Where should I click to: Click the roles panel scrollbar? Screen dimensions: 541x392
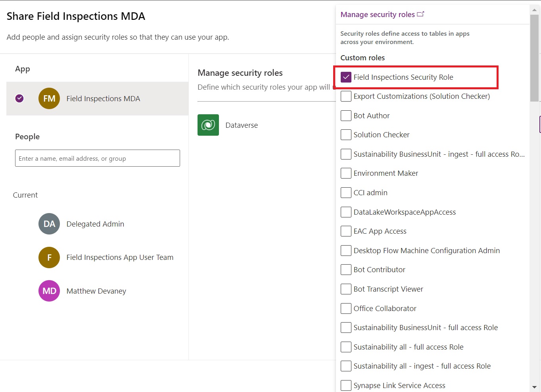click(x=534, y=56)
